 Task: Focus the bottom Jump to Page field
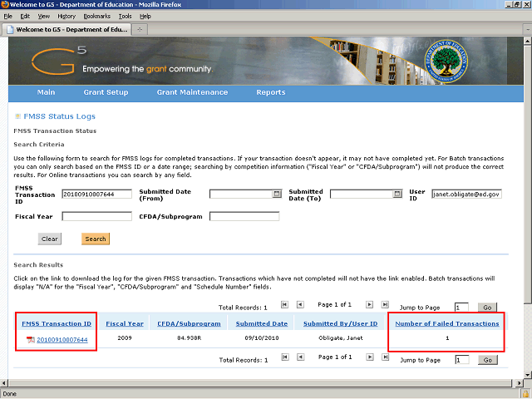pos(462,360)
